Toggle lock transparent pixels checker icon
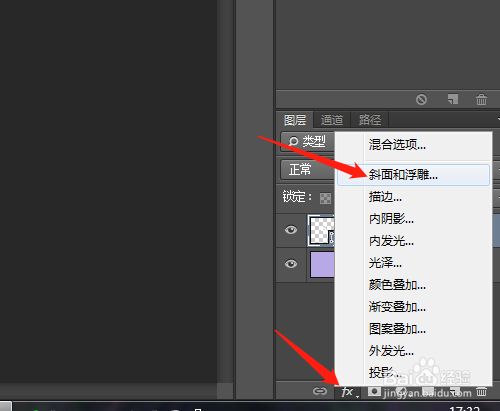This screenshot has height=411, width=500. pyautogui.click(x=325, y=198)
